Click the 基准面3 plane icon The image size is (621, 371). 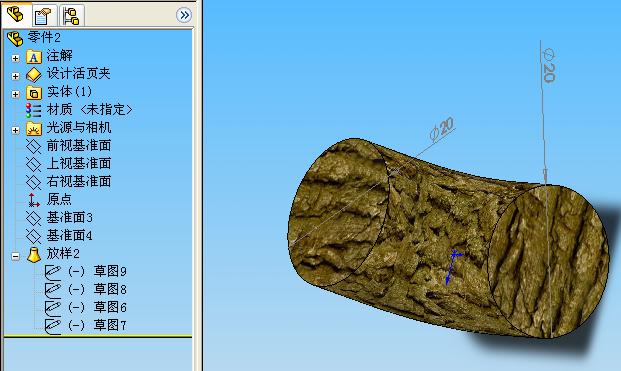[x=34, y=219]
